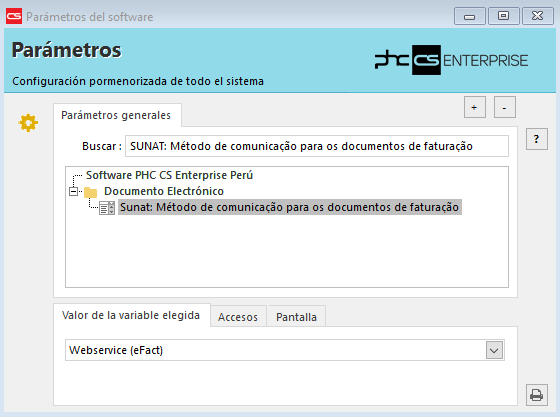The image size is (560, 417).
Task: Maximize the Parámetros del software window
Action: click(504, 16)
